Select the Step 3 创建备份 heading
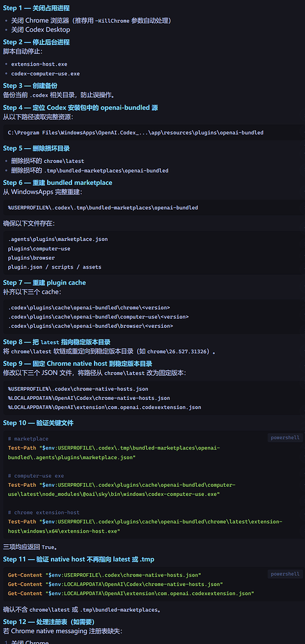Viewport: 305px width, 644px height. coord(30,86)
